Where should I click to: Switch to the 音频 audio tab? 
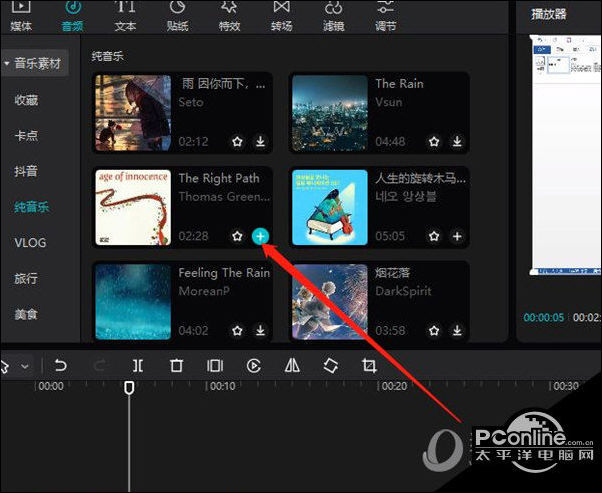coord(73,16)
